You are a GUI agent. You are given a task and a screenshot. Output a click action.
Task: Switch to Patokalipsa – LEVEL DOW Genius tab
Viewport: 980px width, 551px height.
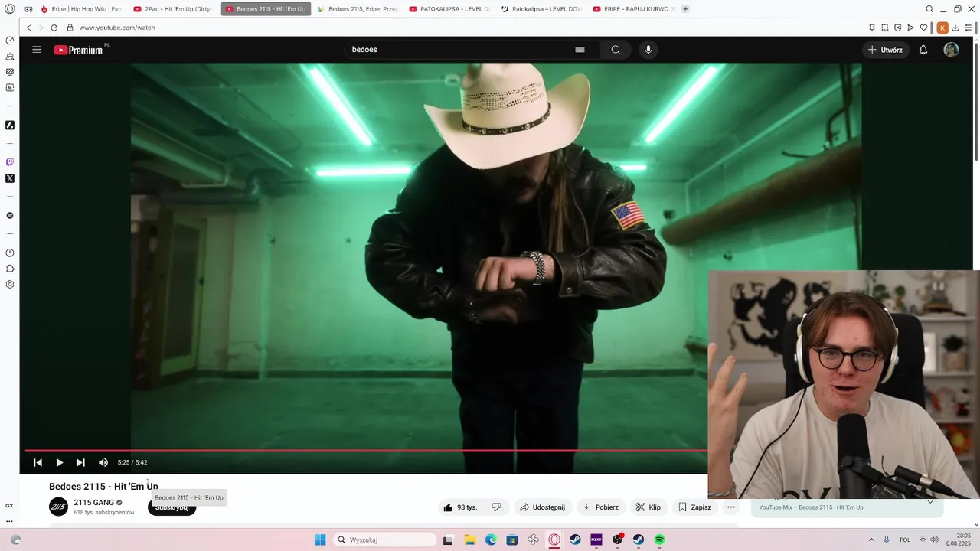[541, 9]
